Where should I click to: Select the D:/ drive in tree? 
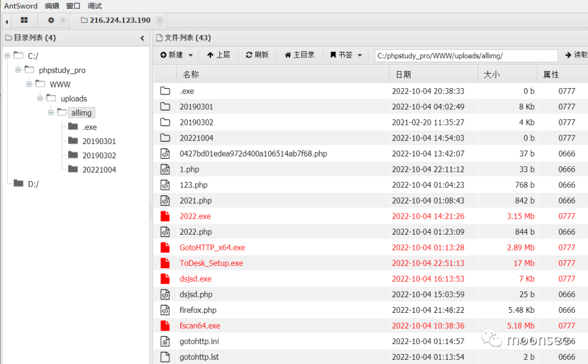pyautogui.click(x=33, y=183)
